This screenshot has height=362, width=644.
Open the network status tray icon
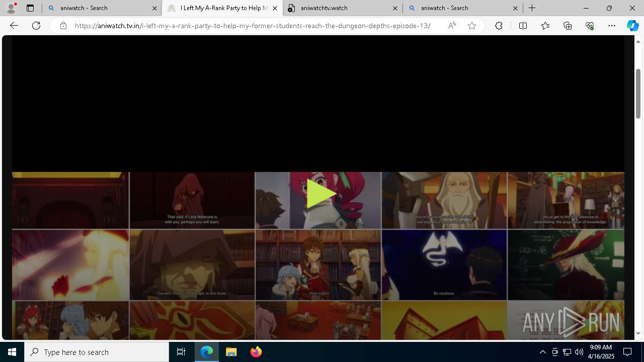point(567,352)
